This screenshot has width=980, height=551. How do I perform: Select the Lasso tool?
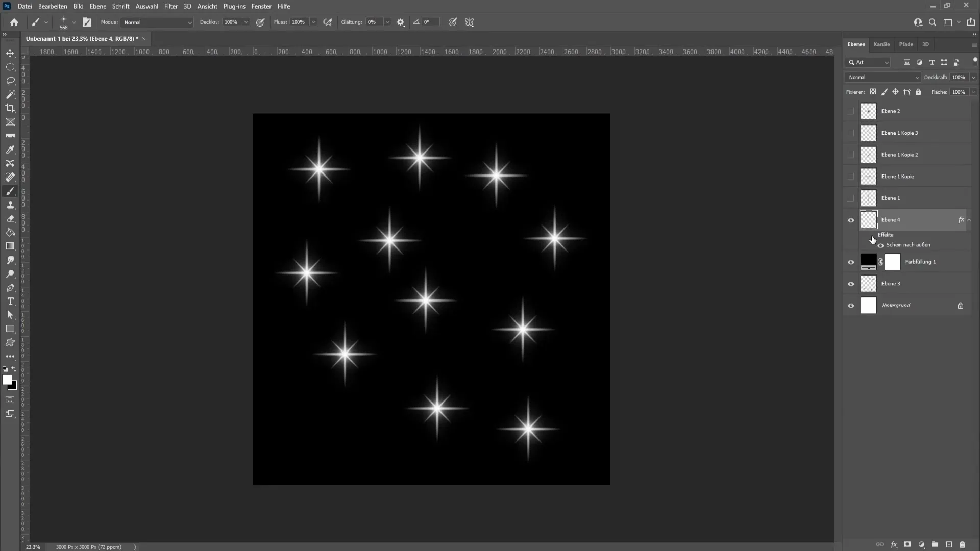[x=10, y=80]
